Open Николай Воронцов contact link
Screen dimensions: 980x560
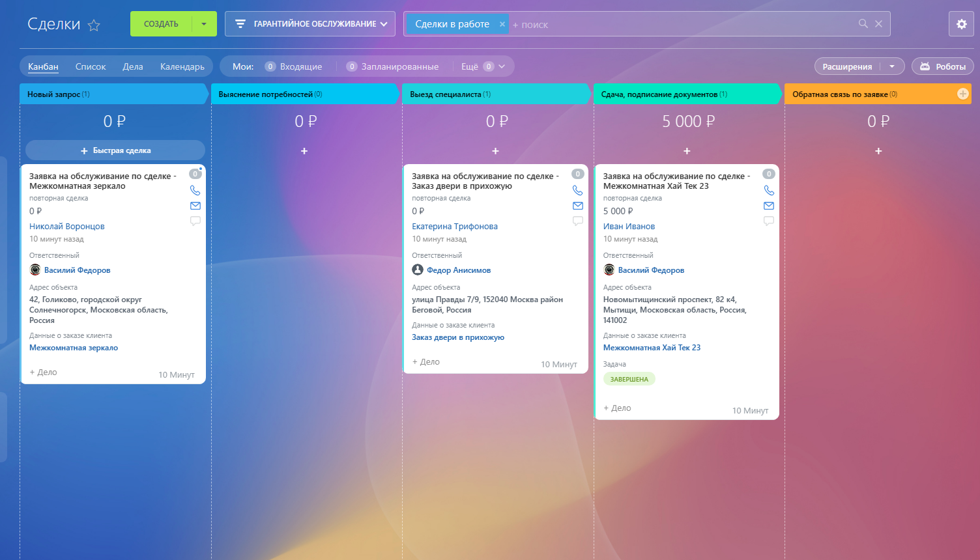[67, 227]
